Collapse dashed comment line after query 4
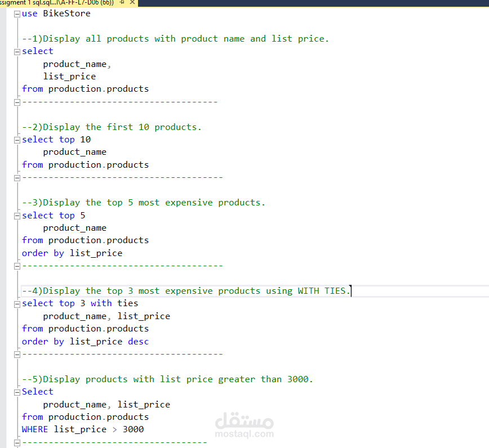This screenshot has height=448, width=489. coord(17,354)
